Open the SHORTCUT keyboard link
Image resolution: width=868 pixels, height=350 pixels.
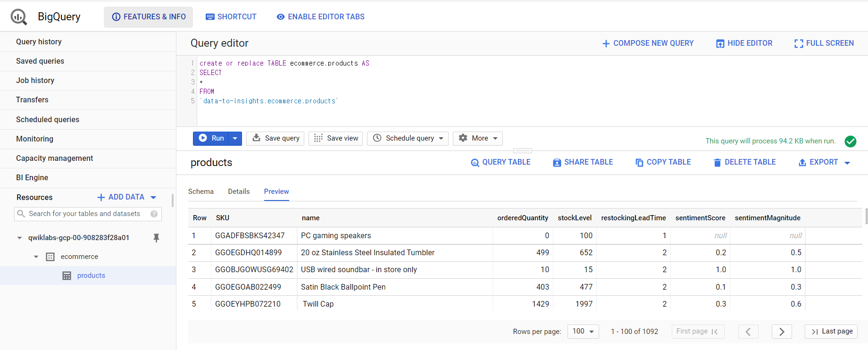pos(231,17)
